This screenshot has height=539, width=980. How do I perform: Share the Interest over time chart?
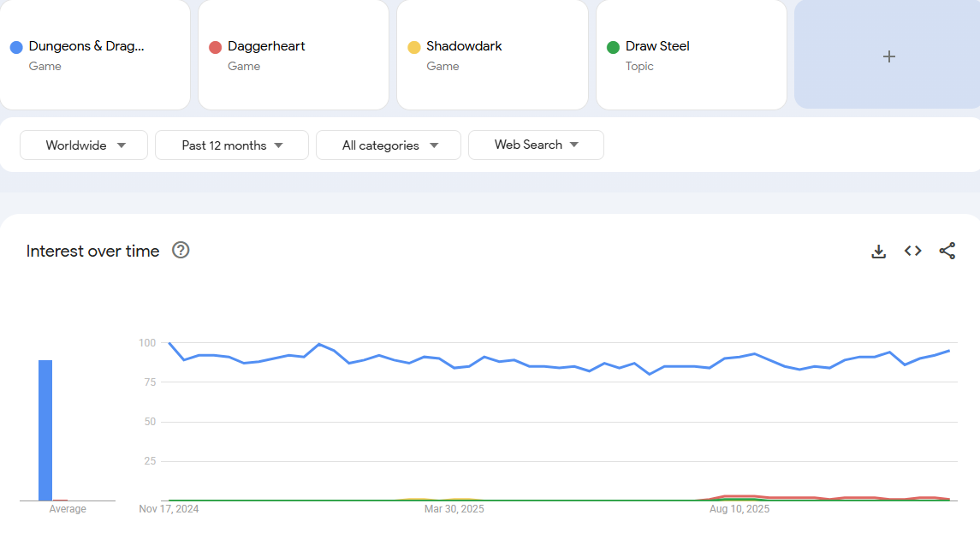947,251
